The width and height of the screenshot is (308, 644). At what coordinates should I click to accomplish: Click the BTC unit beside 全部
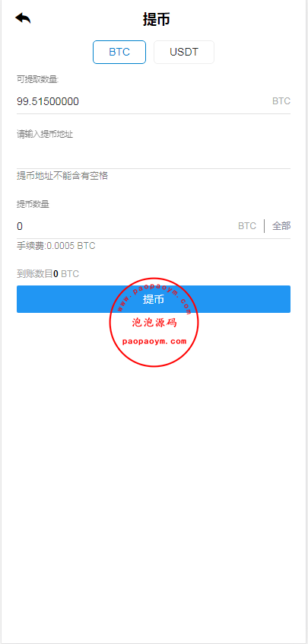(x=247, y=226)
